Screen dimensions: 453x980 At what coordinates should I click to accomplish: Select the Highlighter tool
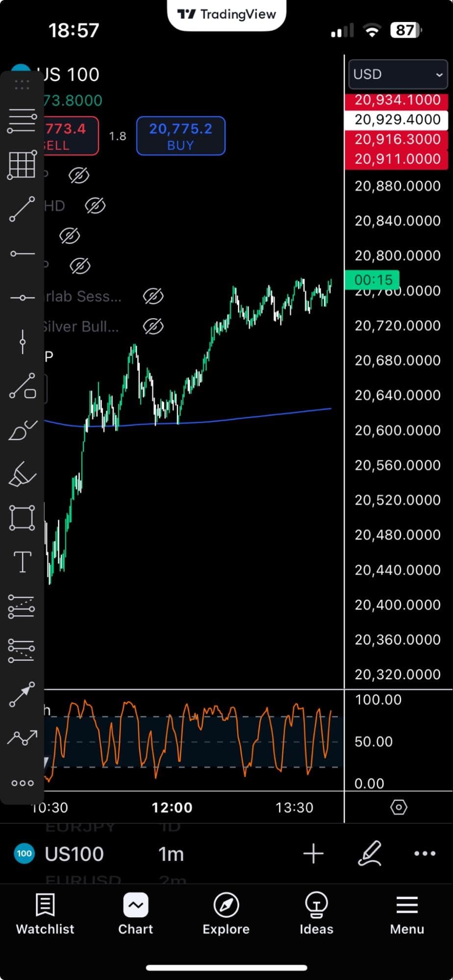coord(22,474)
